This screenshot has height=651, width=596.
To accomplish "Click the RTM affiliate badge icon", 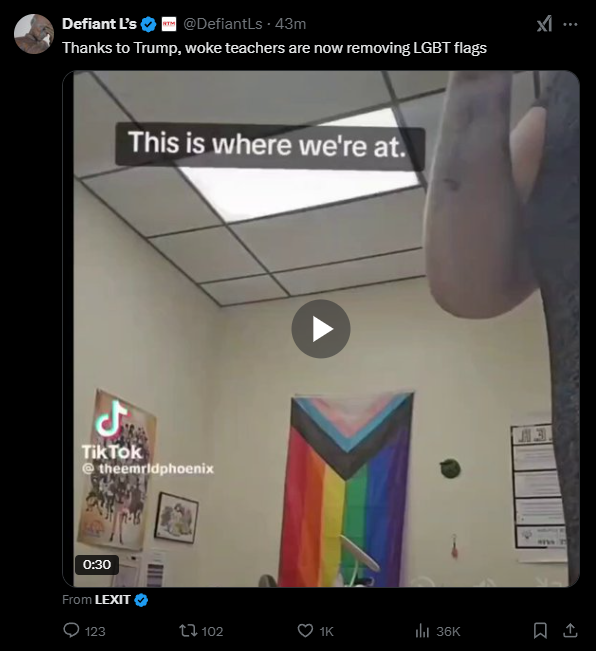I will [169, 24].
